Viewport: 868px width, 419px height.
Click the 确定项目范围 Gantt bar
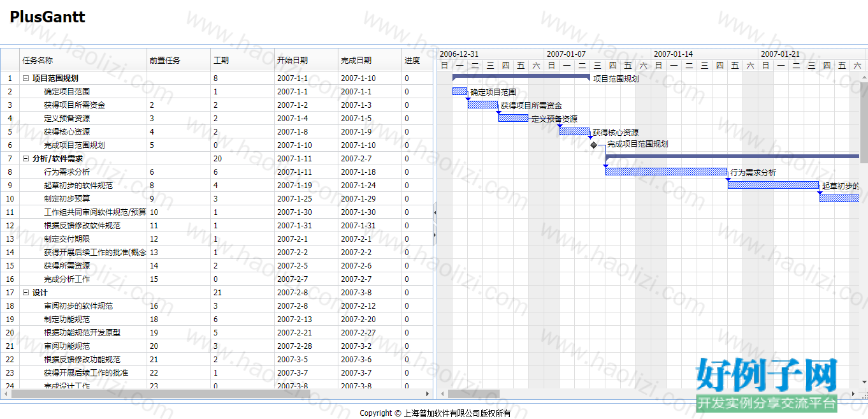460,91
